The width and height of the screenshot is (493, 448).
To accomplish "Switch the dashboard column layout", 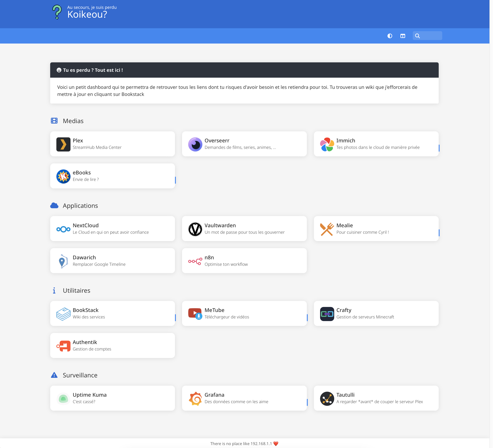I will coord(402,36).
